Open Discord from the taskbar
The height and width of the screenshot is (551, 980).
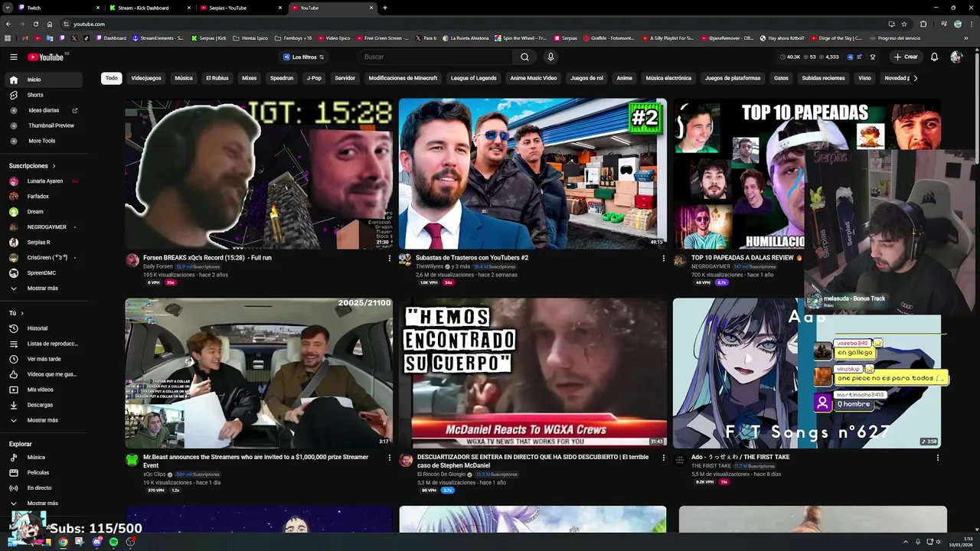click(96, 542)
